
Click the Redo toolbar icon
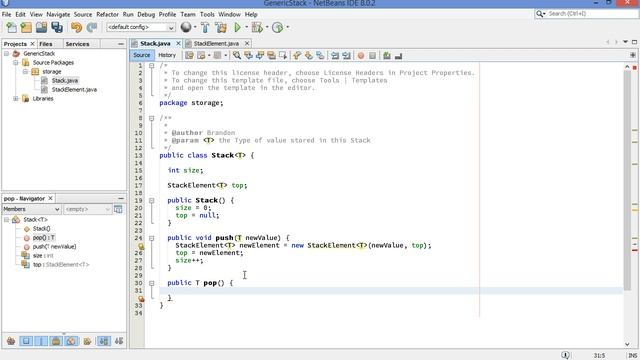click(92, 27)
